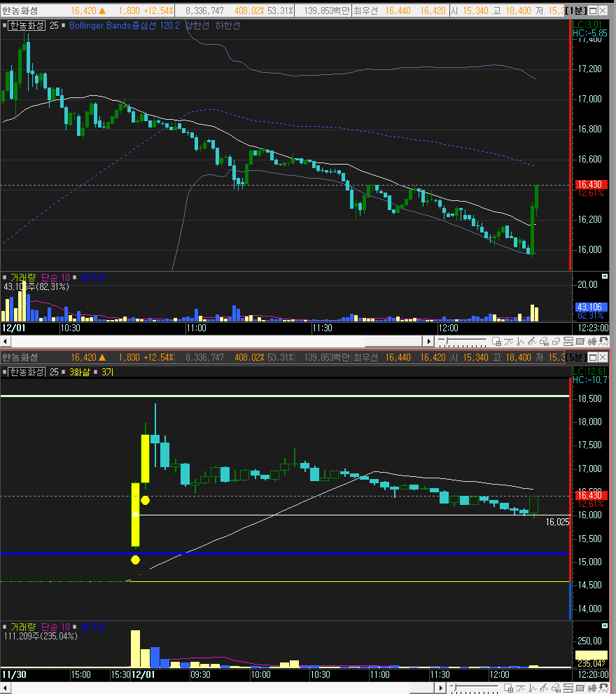
Task: Click the 43,106 volume tag in 1-minute chart
Action: point(591,307)
